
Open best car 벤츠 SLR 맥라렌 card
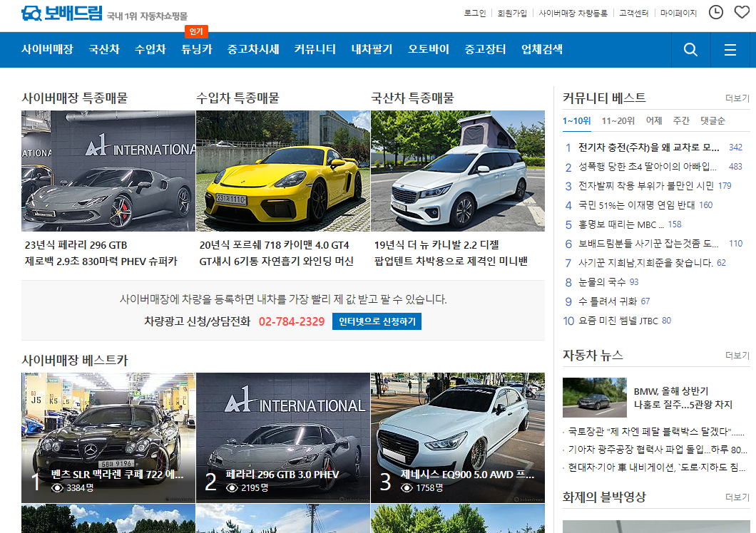108,438
